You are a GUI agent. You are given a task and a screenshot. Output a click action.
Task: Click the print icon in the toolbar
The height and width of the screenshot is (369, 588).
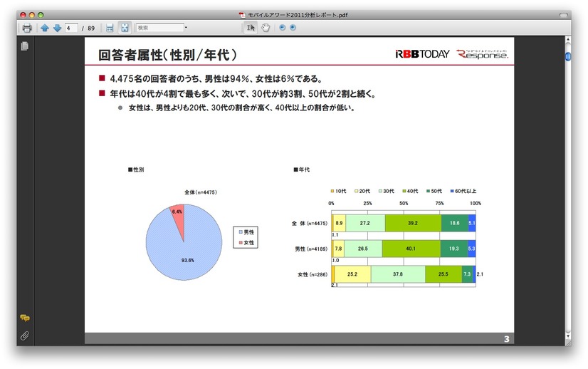pos(27,28)
